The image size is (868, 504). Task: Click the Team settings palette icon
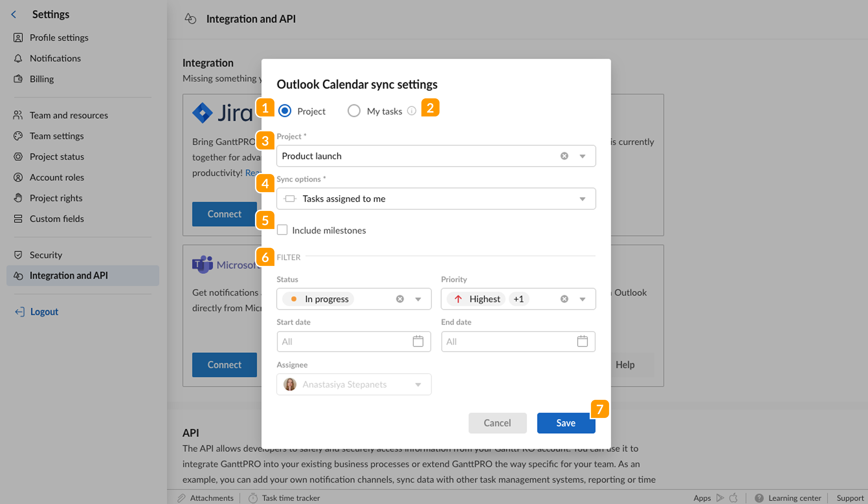[x=18, y=136]
